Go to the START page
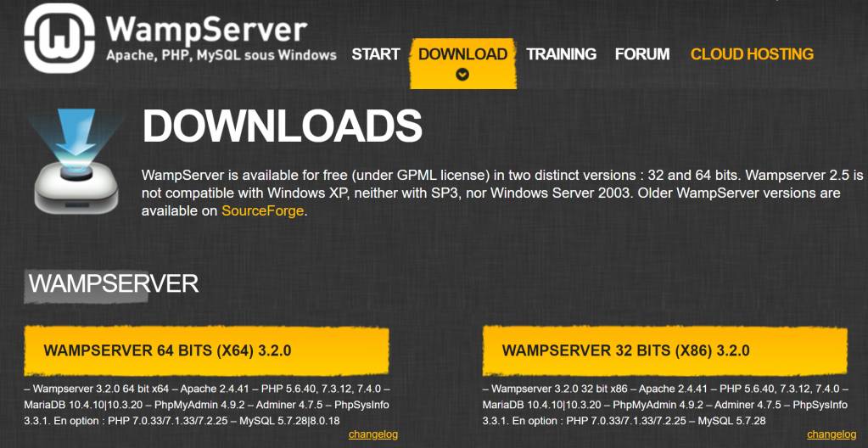This screenshot has width=868, height=448. coord(376,54)
